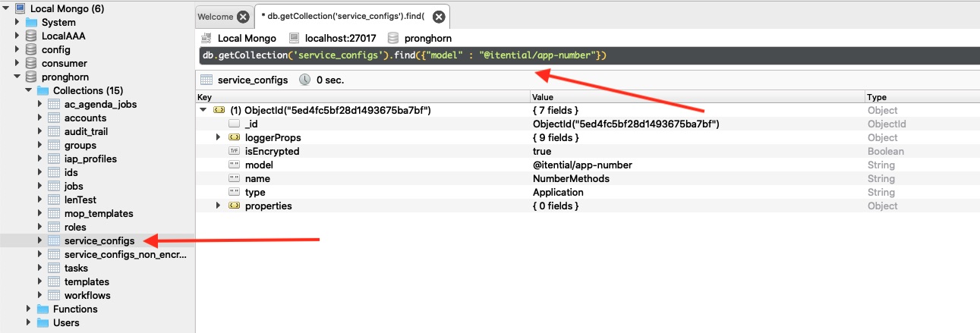This screenshot has height=333, width=980.
Task: Close the Welcome tab
Action: point(242,17)
